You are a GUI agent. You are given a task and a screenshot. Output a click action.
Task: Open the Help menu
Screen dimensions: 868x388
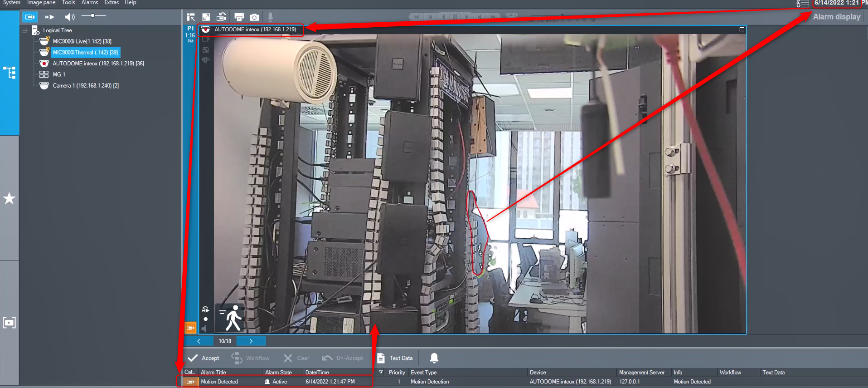click(131, 3)
